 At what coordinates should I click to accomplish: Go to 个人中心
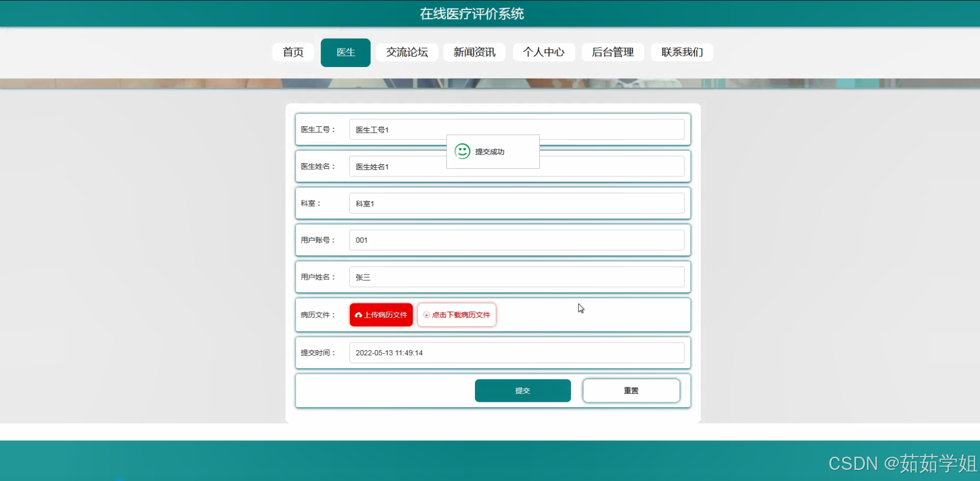pos(544,52)
